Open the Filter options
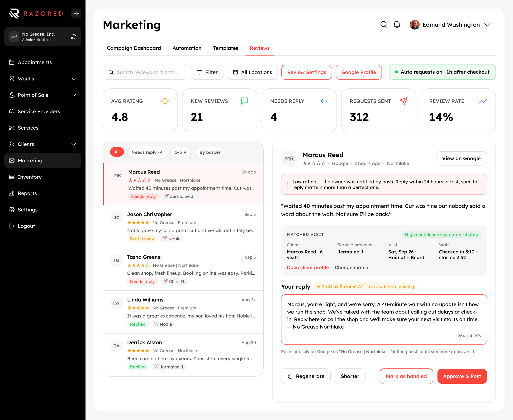 coord(207,72)
